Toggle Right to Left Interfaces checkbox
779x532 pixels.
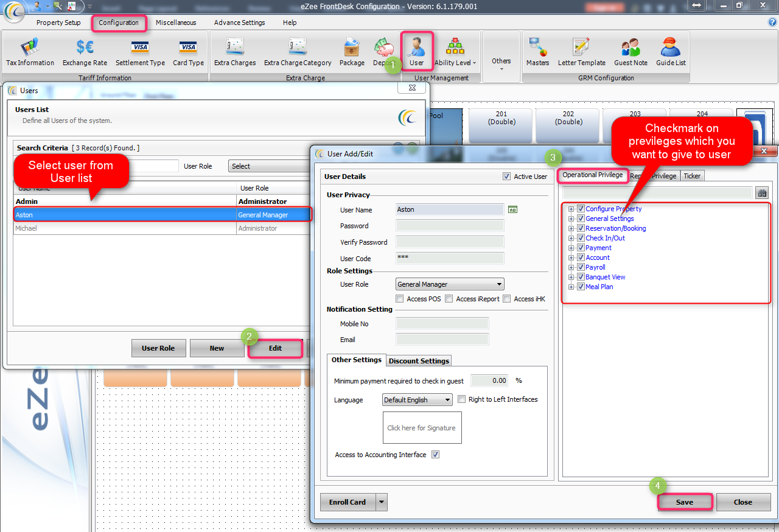point(462,399)
